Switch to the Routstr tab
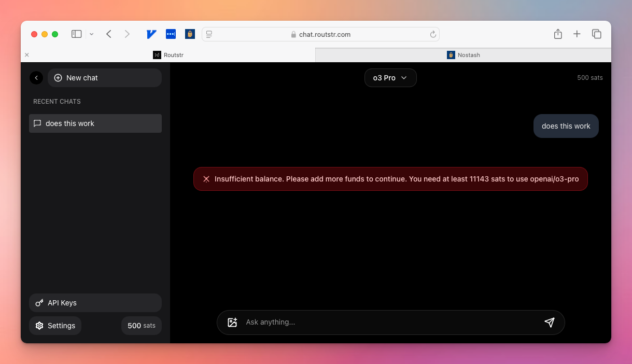632x364 pixels. pyautogui.click(x=168, y=55)
